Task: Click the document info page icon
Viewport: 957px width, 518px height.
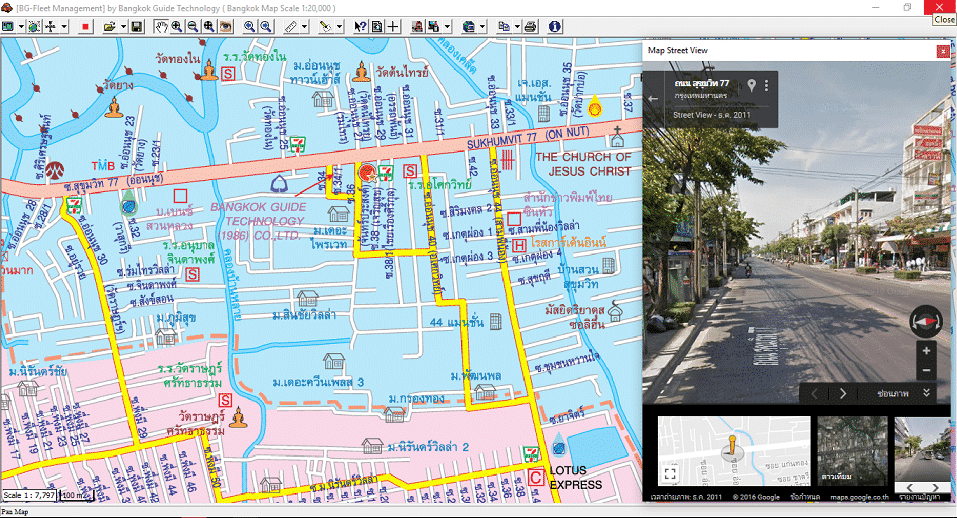Action: pos(377,26)
